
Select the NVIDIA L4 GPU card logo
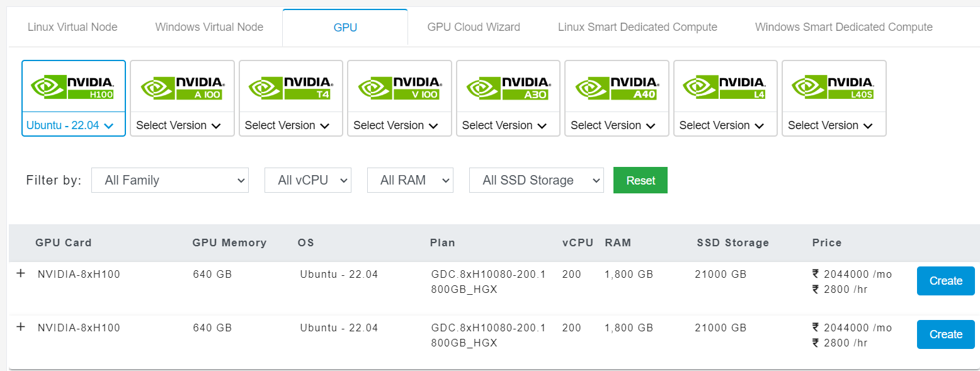726,87
